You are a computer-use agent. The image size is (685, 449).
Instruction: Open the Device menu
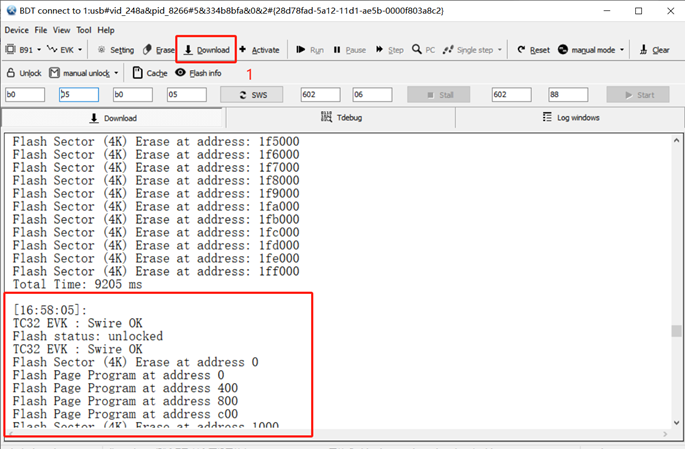pyautogui.click(x=16, y=30)
